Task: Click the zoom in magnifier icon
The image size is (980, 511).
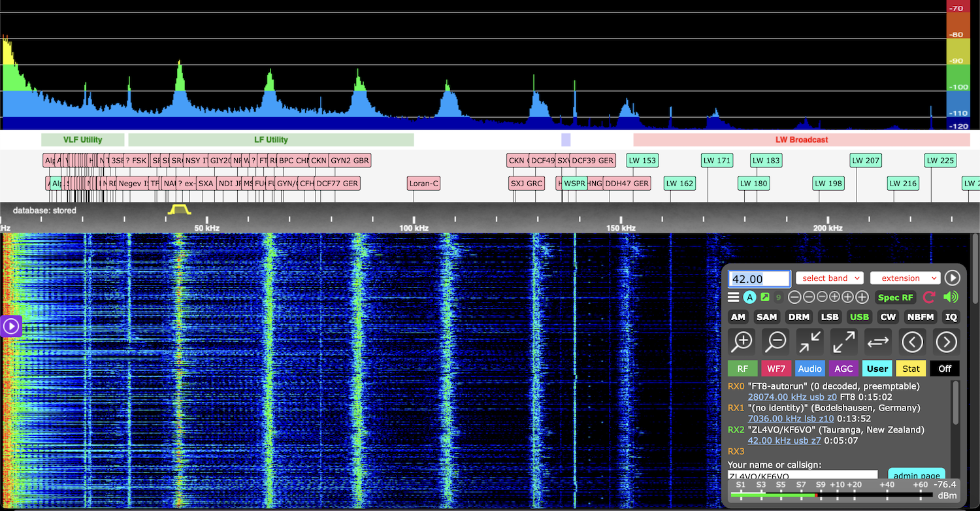Action: [742, 341]
